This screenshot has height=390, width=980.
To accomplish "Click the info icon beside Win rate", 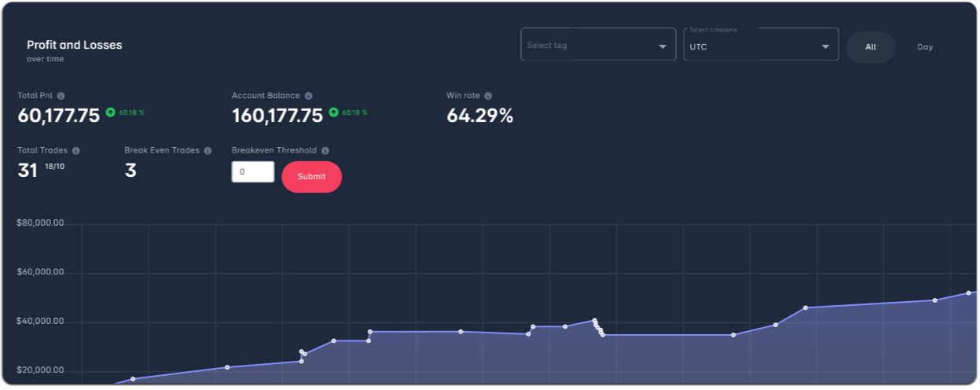I will click(x=488, y=96).
